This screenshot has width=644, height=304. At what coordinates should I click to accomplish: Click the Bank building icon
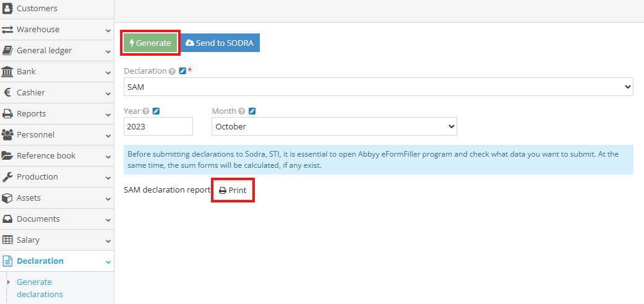click(7, 71)
